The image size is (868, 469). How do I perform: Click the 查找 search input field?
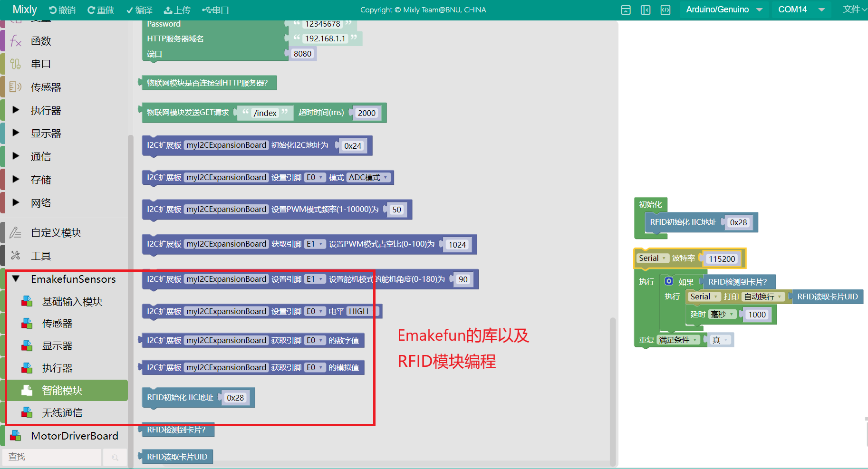[x=52, y=457]
